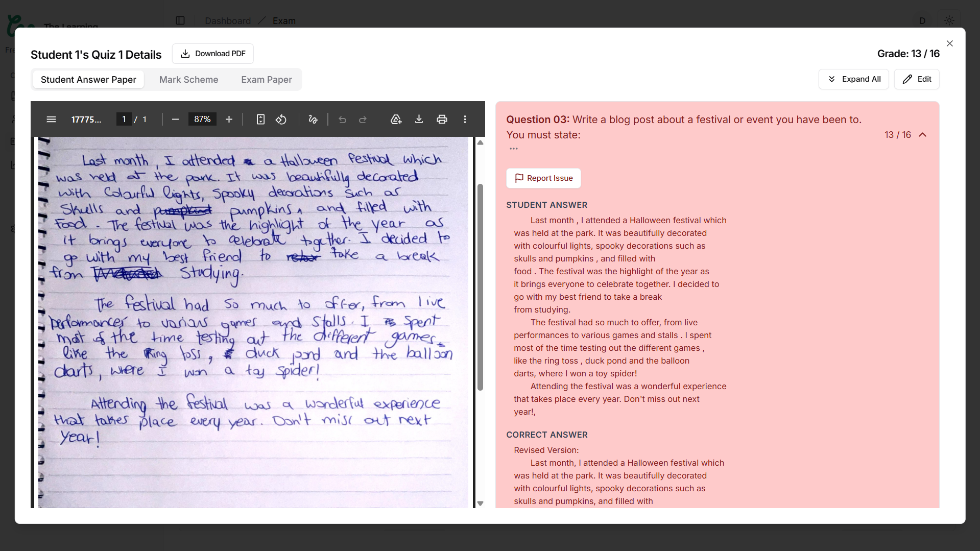Collapse Question 03 with the chevron
The image size is (980, 551).
click(x=922, y=135)
